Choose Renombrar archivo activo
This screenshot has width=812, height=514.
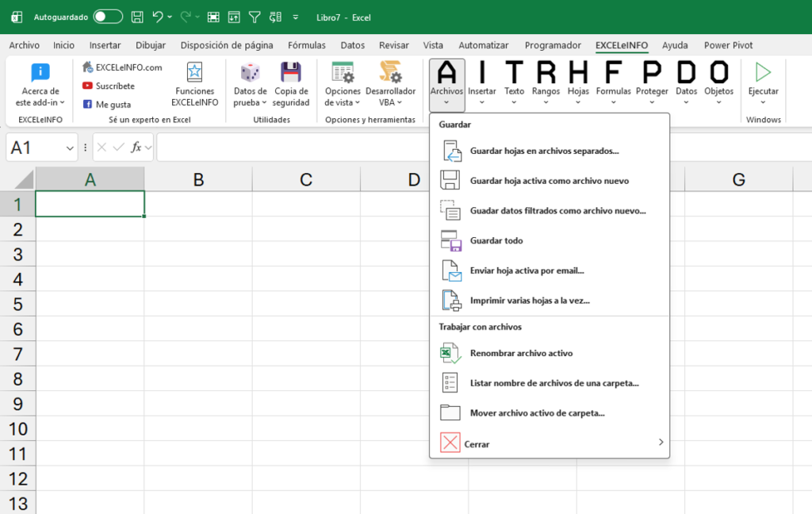click(x=550, y=354)
